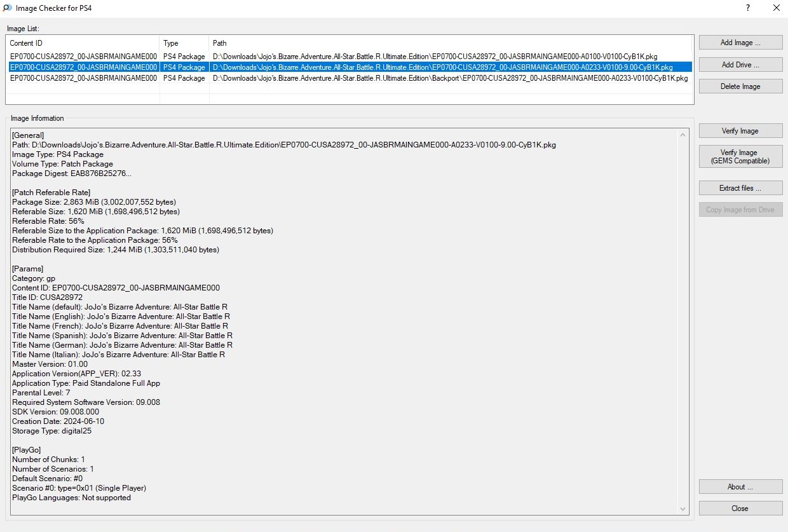Click the Referable Rate: 56% line
The image size is (788, 532).
point(48,221)
